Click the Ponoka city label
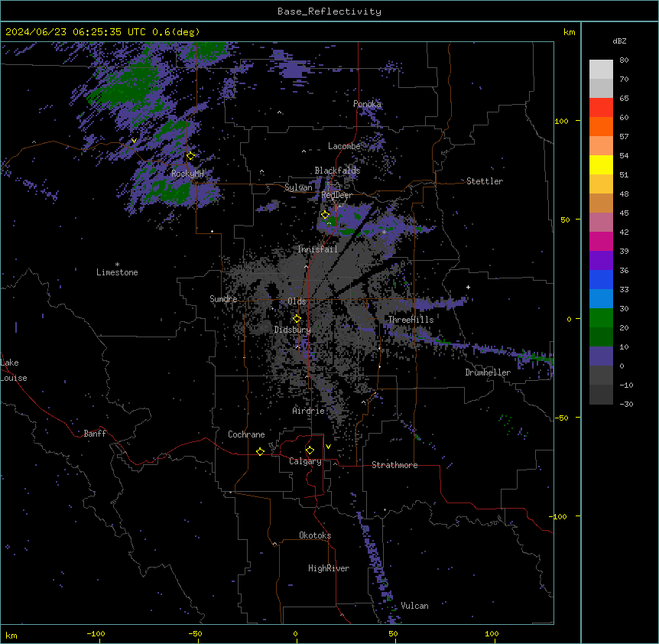Viewport: 659px width, 644px height. pos(367,104)
